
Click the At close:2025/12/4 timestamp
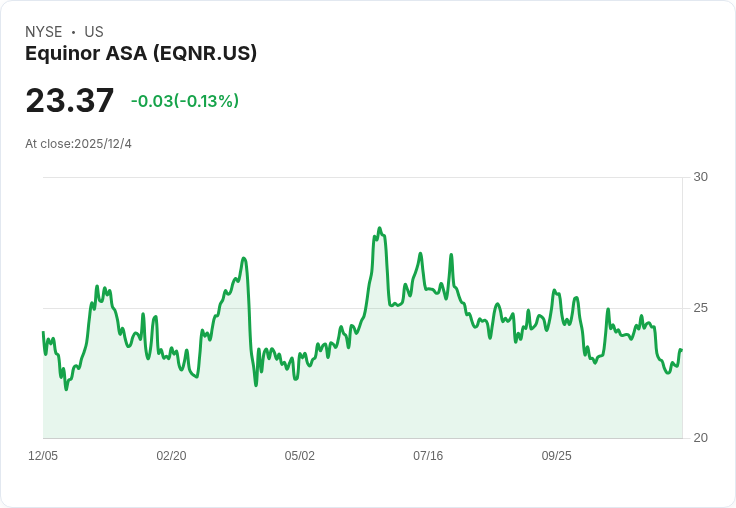(78, 144)
